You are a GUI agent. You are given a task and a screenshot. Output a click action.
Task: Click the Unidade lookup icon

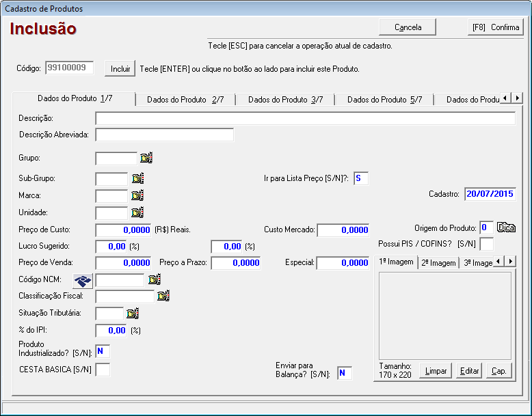tap(137, 212)
